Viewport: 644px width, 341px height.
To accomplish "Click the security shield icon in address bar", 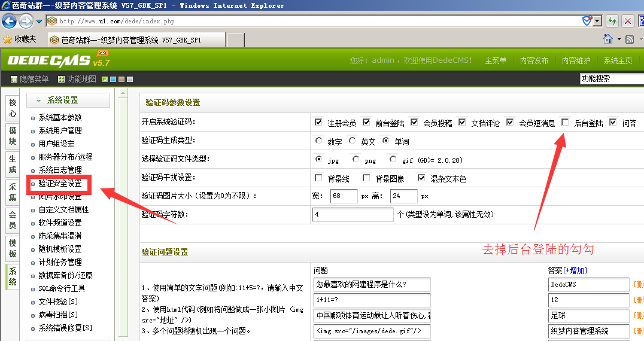I will [587, 21].
